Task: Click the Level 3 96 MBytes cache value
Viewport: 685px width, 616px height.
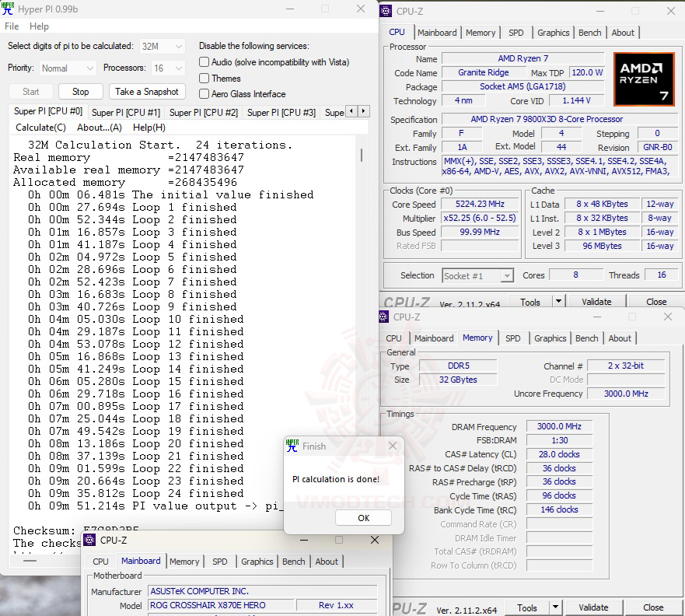Action: pos(602,246)
